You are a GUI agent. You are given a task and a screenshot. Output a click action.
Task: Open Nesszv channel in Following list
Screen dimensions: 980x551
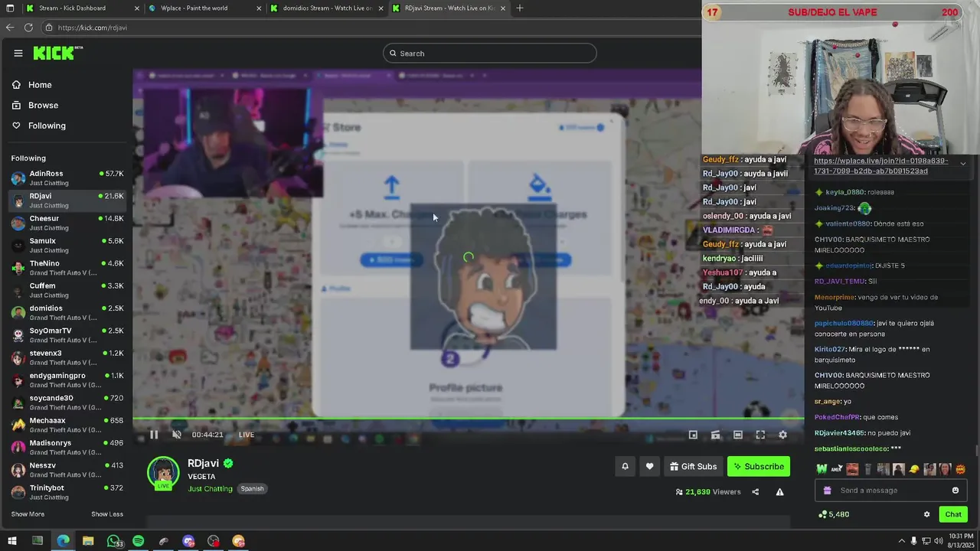[67, 469]
